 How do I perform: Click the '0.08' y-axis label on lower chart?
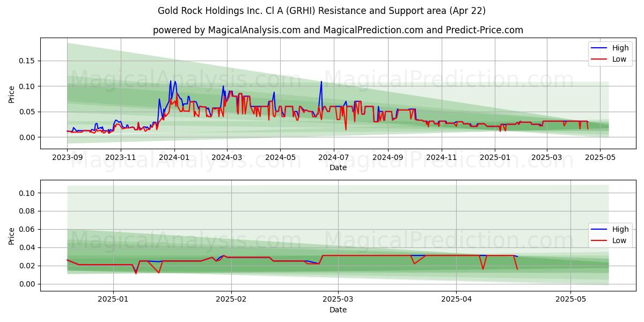pos(27,211)
